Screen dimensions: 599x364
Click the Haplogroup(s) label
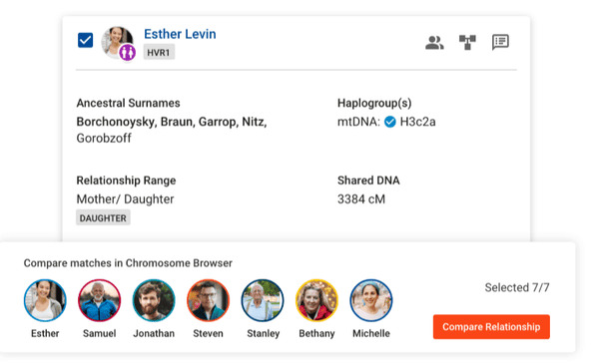point(374,103)
